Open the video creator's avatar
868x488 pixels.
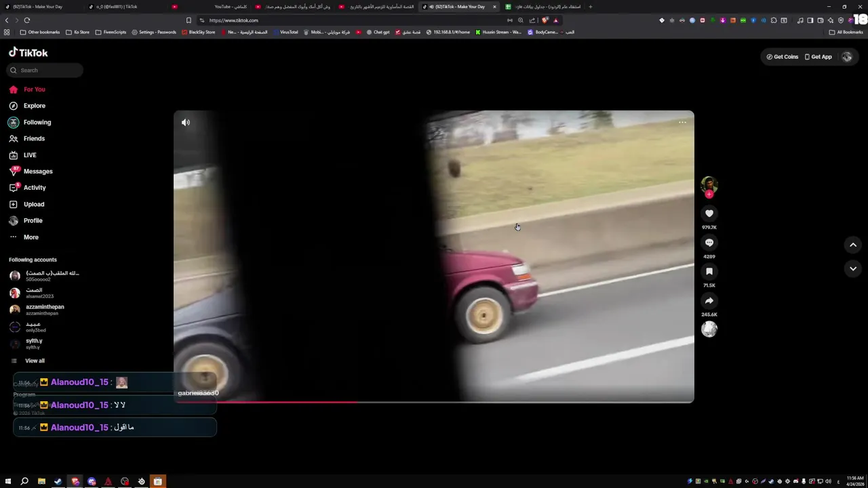pyautogui.click(x=709, y=184)
